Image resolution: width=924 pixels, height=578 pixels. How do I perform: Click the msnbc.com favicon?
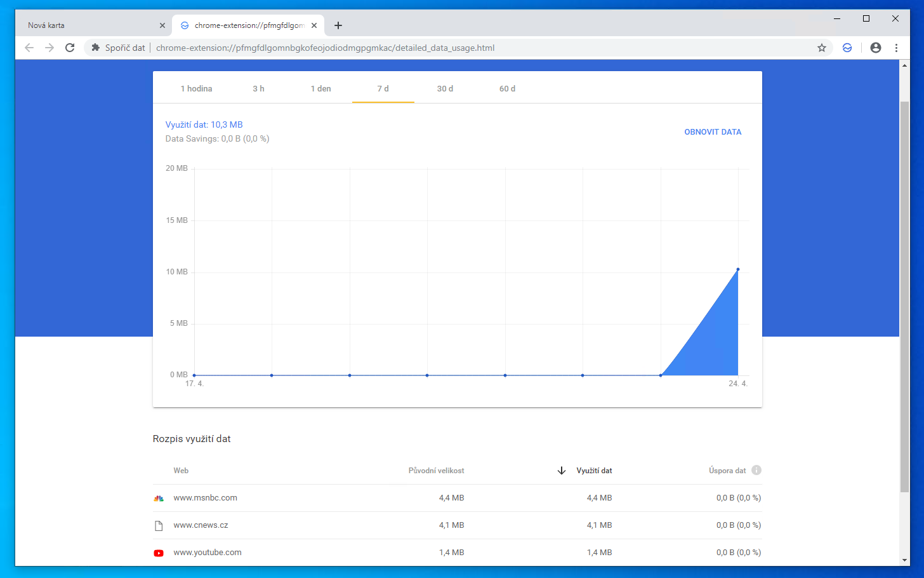point(159,498)
